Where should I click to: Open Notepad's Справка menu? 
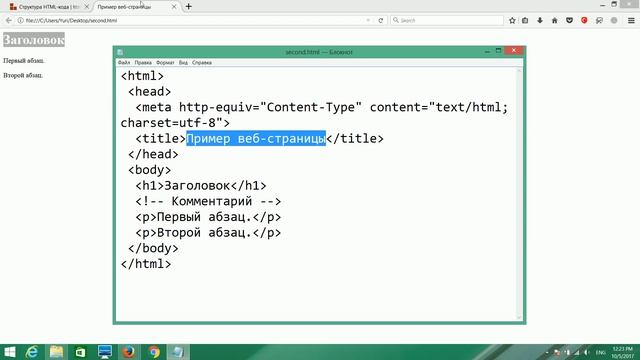(202, 63)
